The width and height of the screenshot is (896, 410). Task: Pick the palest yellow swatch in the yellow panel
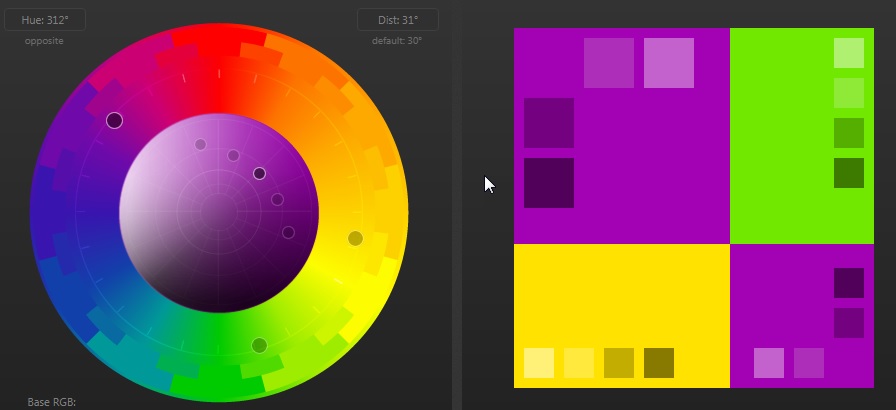pos(539,363)
